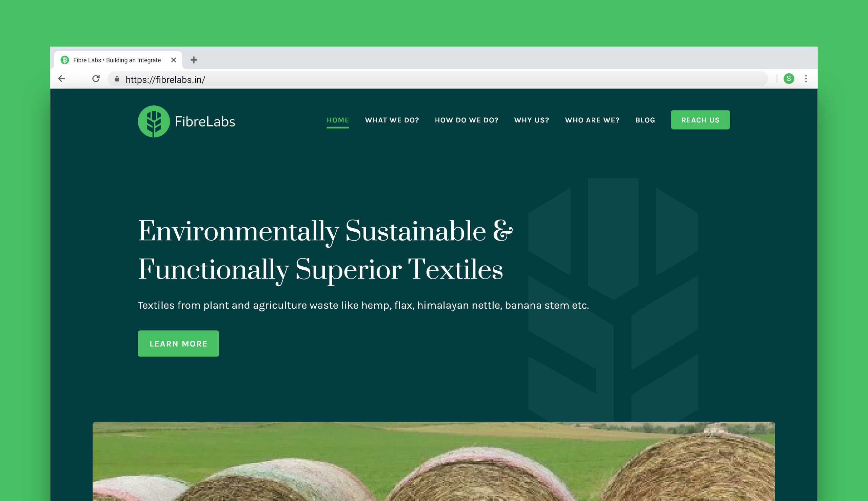
Task: Select the Fibre Labs browser tab
Action: pos(117,60)
